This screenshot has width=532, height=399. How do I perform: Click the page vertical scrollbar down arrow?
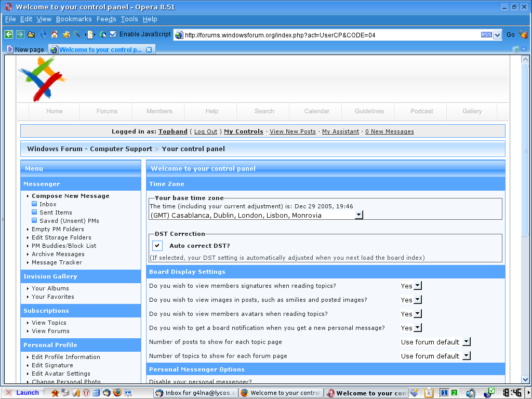(x=525, y=379)
